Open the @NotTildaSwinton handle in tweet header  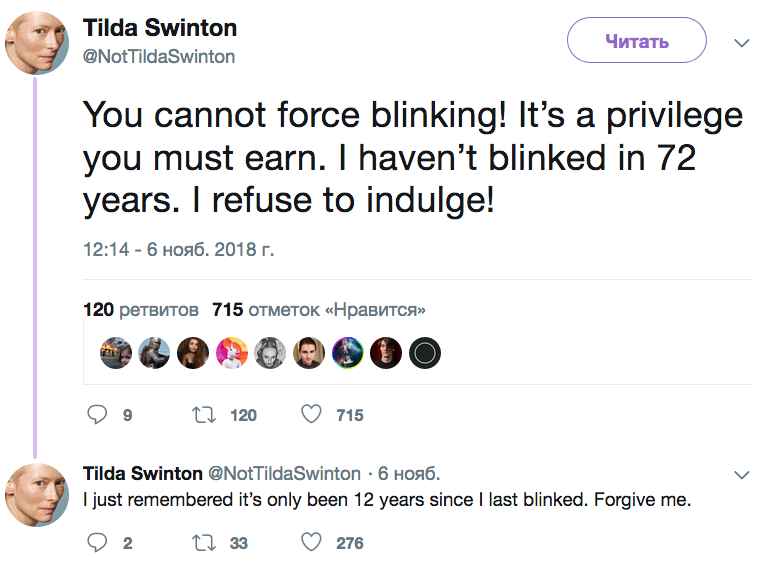(x=159, y=57)
